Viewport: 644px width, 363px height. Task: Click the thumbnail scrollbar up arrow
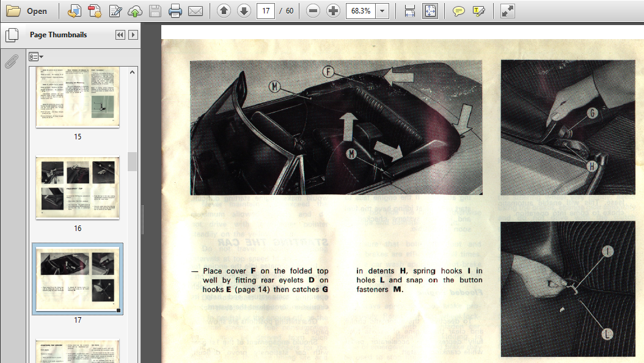[x=132, y=72]
